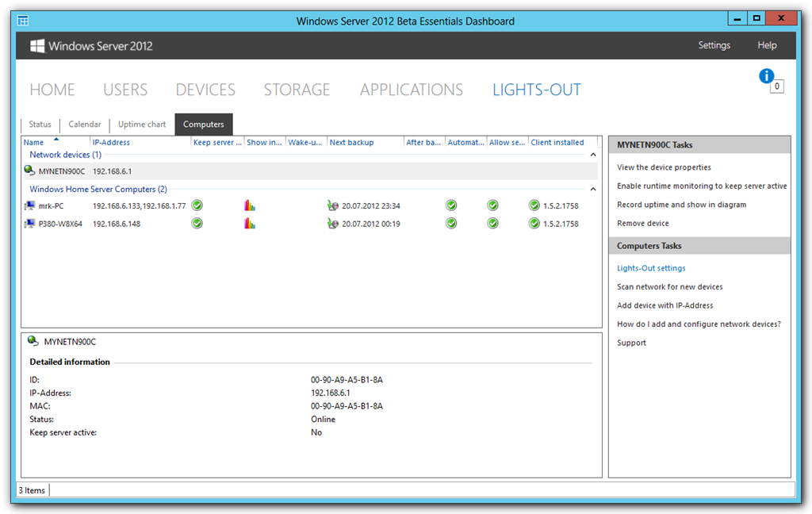Sort by the IP-Address column header
This screenshot has height=514, width=812.
(x=111, y=143)
